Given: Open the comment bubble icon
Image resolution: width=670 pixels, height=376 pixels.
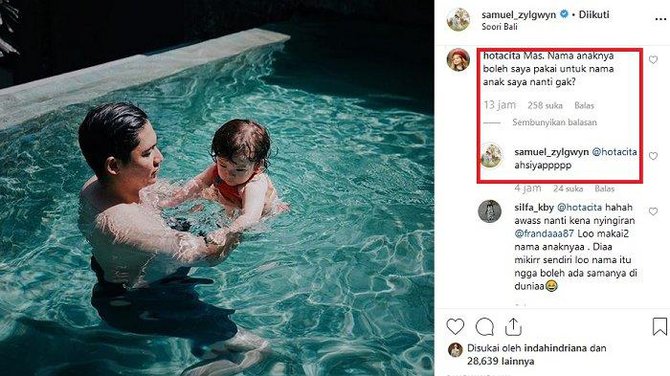Looking at the screenshot, I should [485, 327].
